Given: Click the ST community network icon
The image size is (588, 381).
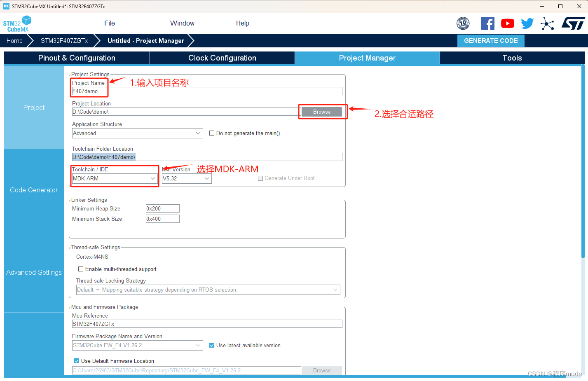Looking at the screenshot, I should tap(547, 23).
